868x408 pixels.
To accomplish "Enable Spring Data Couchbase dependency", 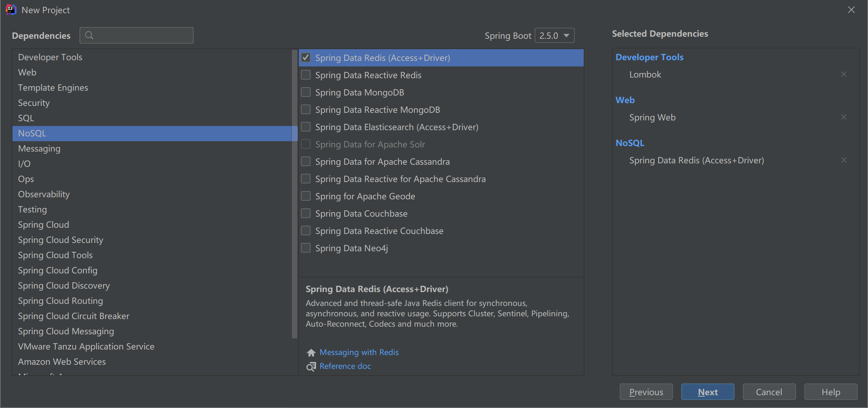I will click(x=306, y=213).
